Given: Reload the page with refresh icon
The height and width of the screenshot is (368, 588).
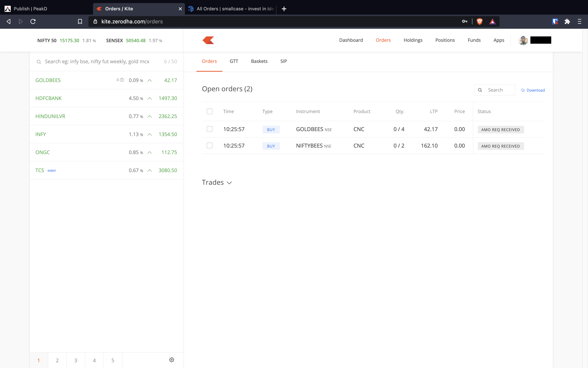Looking at the screenshot, I should 33,21.
